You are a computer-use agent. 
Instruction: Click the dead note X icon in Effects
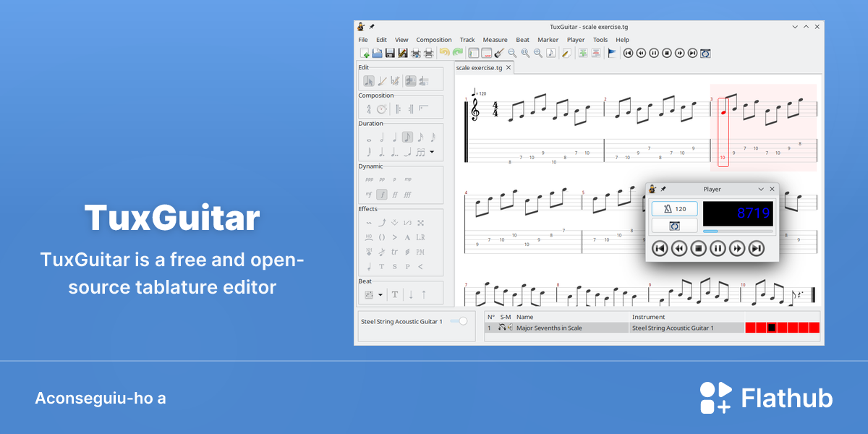click(420, 223)
